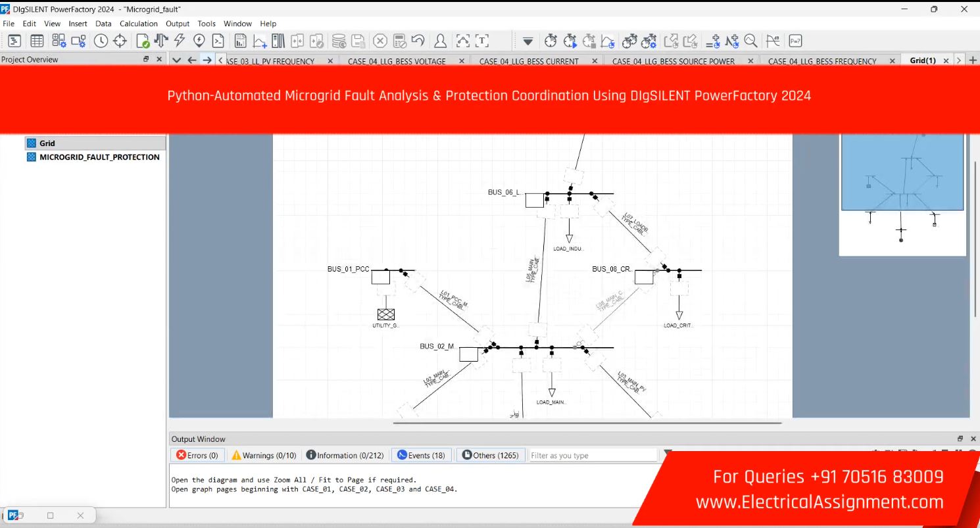The height and width of the screenshot is (528, 980).
Task: Open the Output menu
Action: [178, 24]
